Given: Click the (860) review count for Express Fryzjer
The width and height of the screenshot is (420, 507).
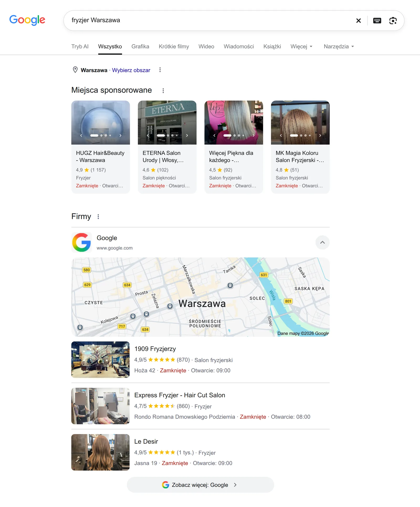Looking at the screenshot, I should pos(183,406).
